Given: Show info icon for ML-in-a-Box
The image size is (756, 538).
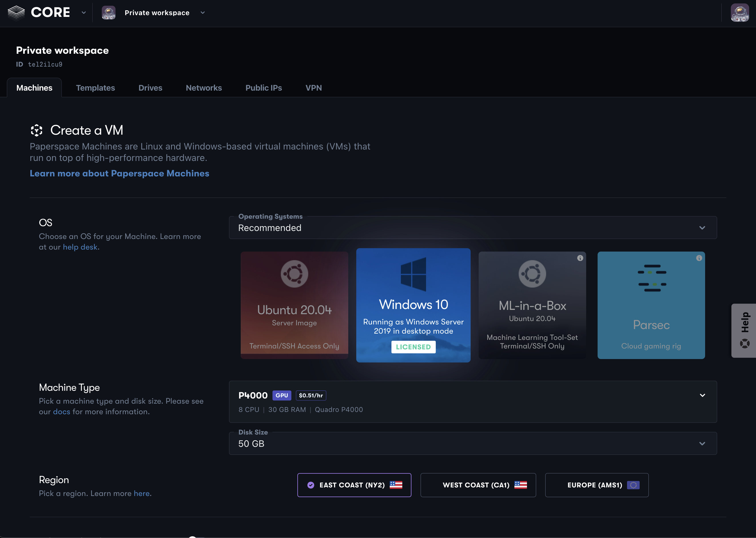Looking at the screenshot, I should pyautogui.click(x=580, y=258).
